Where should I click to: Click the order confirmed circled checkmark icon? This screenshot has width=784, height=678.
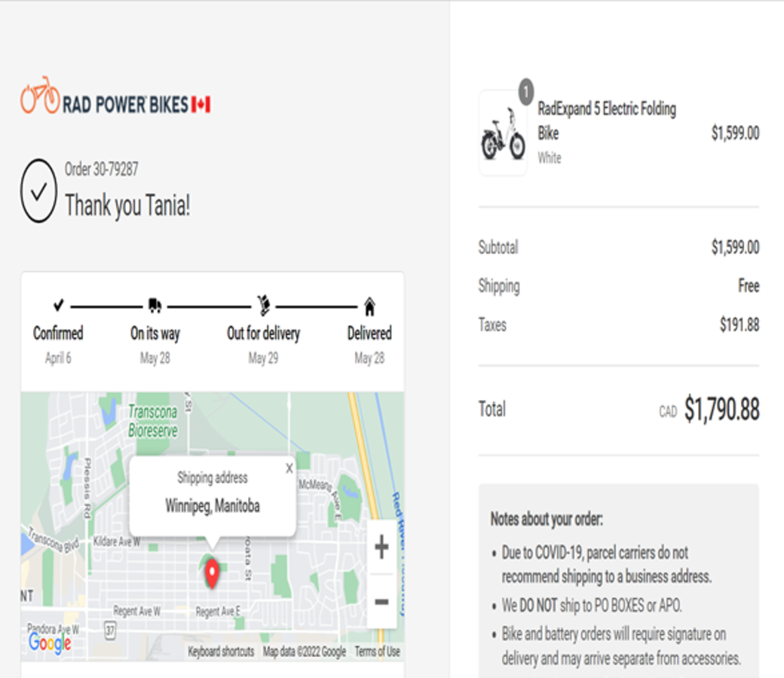click(38, 191)
